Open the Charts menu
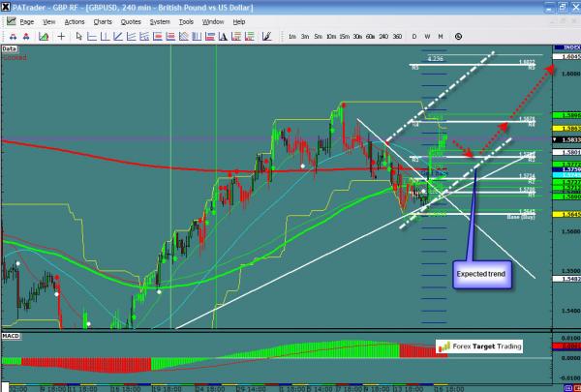 102,20
